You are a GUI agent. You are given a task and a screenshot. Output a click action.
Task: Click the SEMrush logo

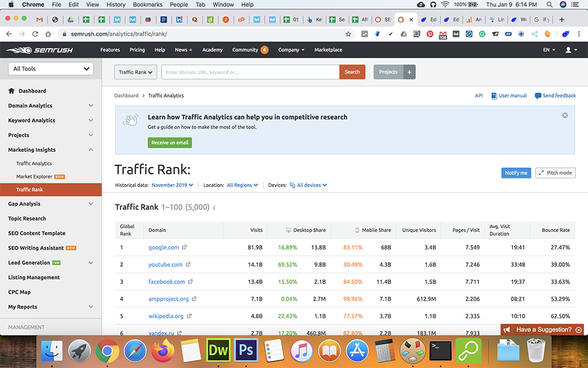[x=40, y=50]
